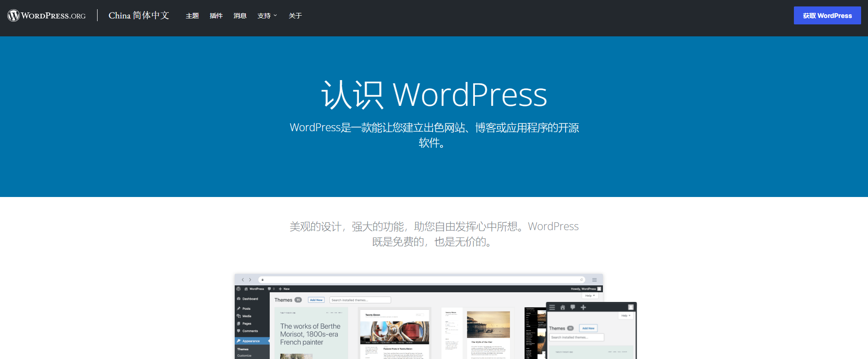Click the reload icon in dashboard screenshot
The height and width of the screenshot is (359, 868).
(581, 280)
